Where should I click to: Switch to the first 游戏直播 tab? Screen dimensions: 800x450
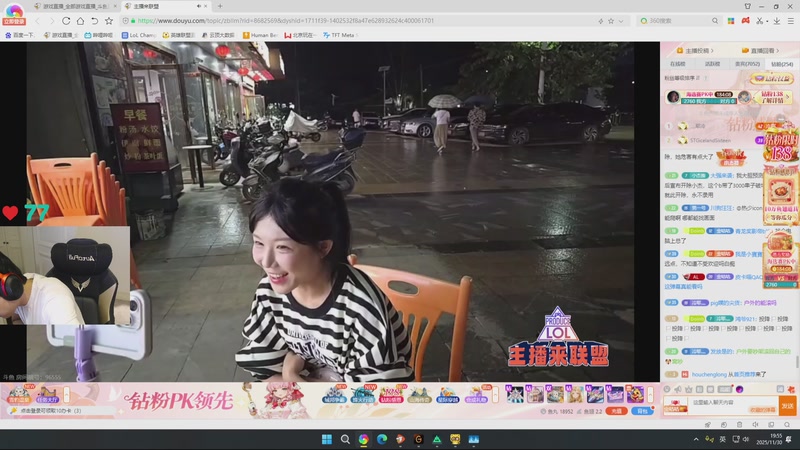click(75, 6)
